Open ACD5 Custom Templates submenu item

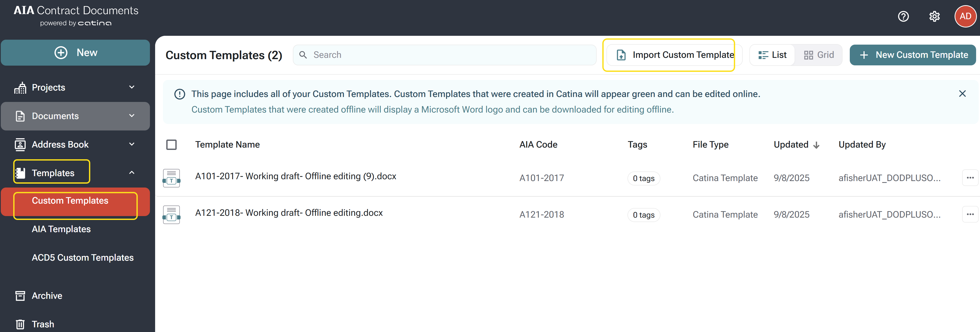[82, 258]
